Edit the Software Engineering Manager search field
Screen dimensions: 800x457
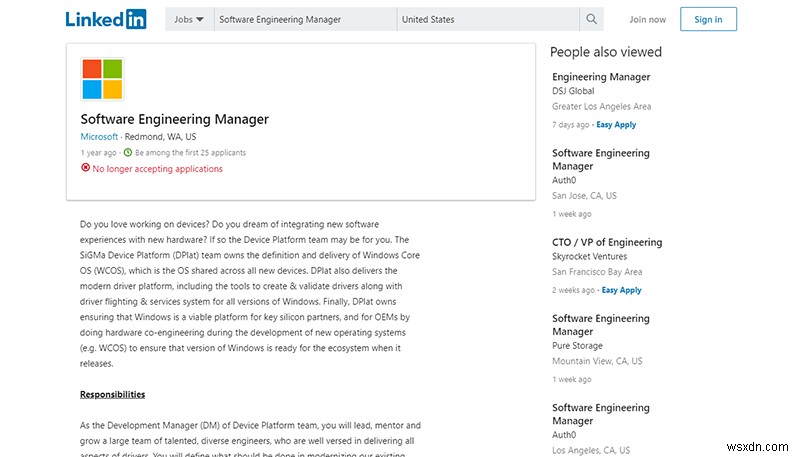coord(305,19)
